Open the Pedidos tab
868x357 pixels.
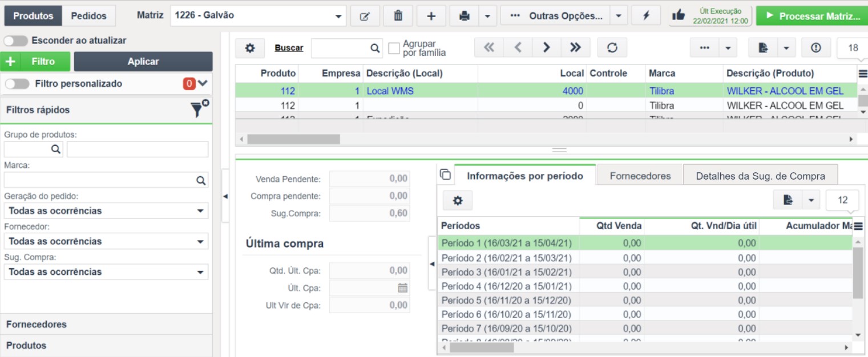pos(88,16)
